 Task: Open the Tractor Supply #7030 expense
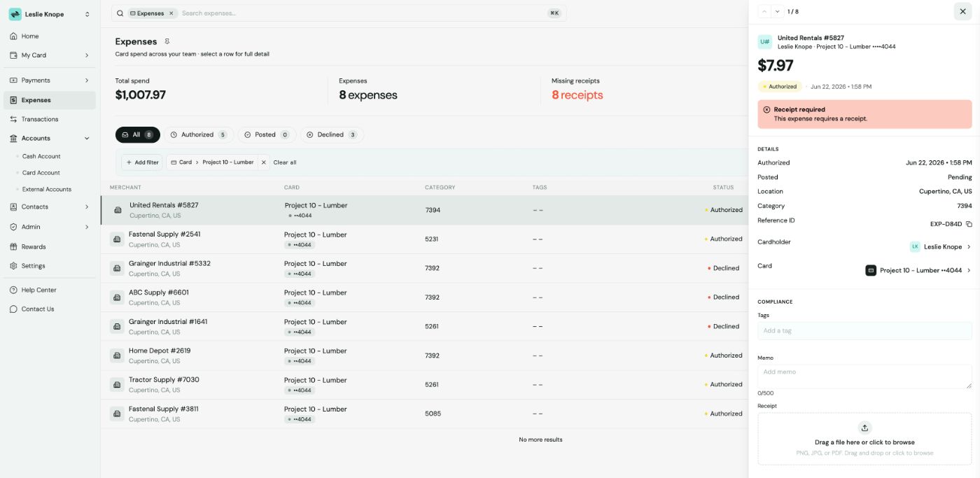click(424, 385)
